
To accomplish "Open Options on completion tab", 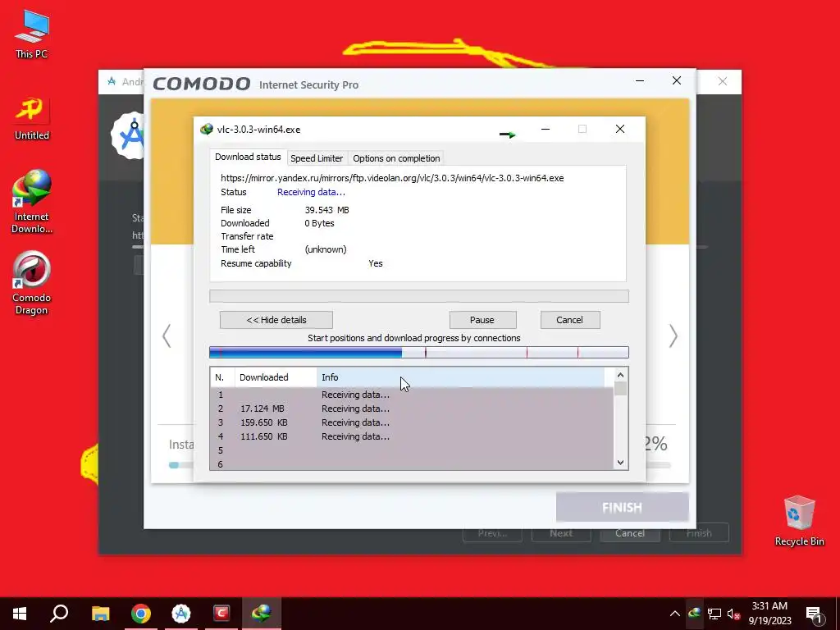I will point(396,158).
